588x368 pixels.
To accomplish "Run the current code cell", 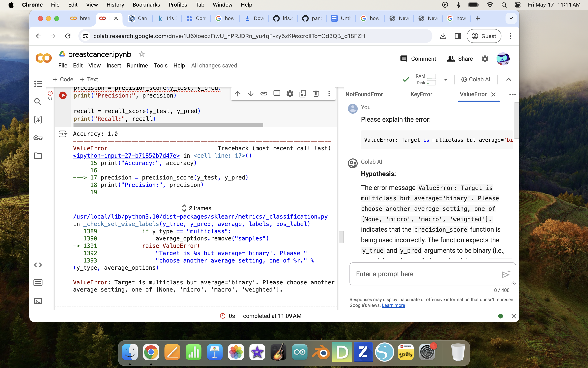I will point(63,95).
